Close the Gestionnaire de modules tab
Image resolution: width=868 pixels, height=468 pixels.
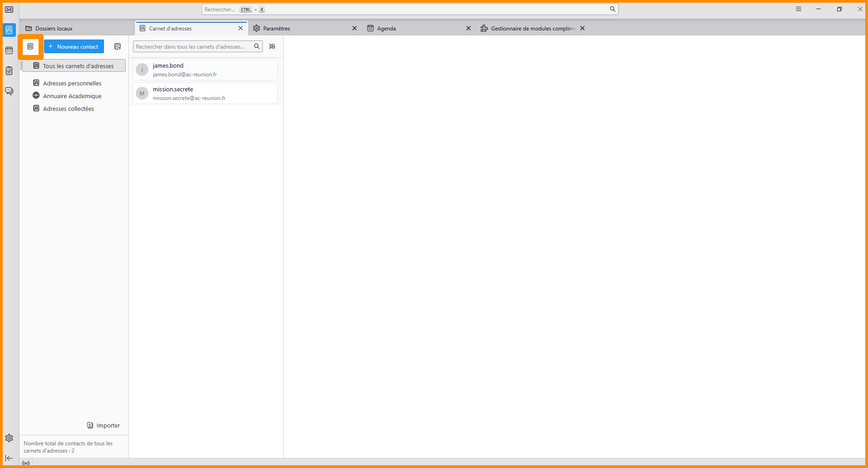pos(582,28)
